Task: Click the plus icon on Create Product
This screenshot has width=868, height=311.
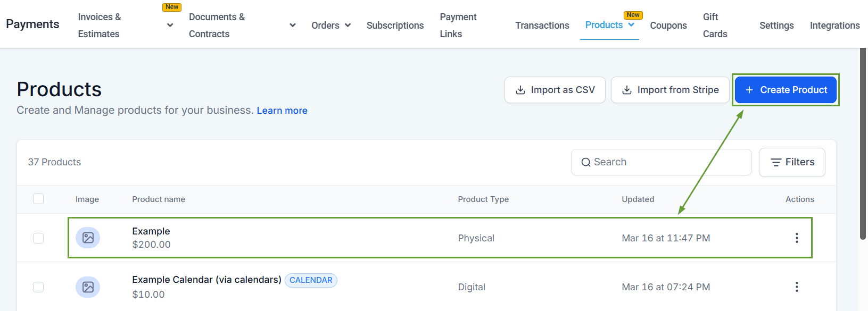Action: click(x=749, y=90)
